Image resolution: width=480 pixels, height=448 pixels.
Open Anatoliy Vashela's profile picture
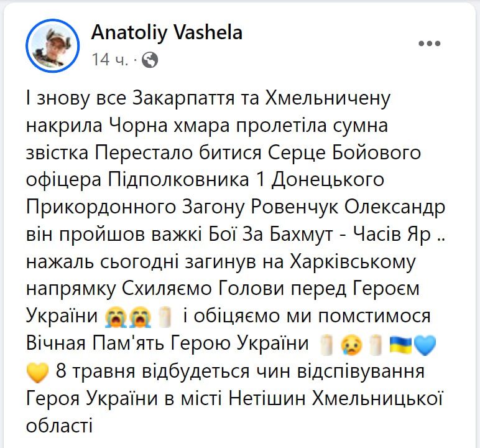click(52, 45)
